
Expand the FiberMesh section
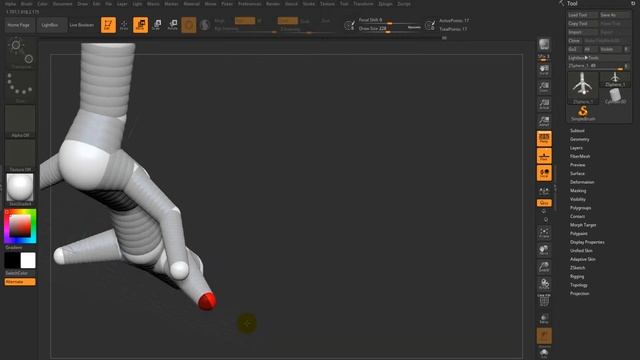580,156
